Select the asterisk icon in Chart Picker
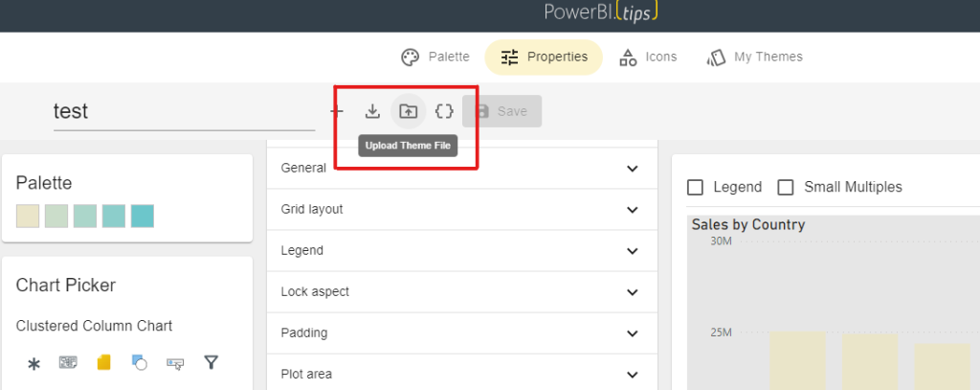This screenshot has width=980, height=390. pos(33,363)
